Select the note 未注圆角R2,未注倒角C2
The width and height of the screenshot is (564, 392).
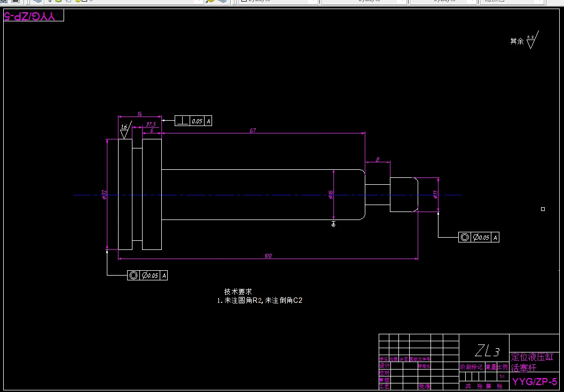click(263, 301)
